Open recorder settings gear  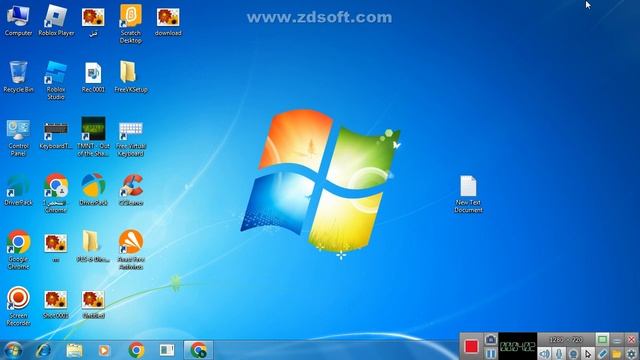click(631, 354)
